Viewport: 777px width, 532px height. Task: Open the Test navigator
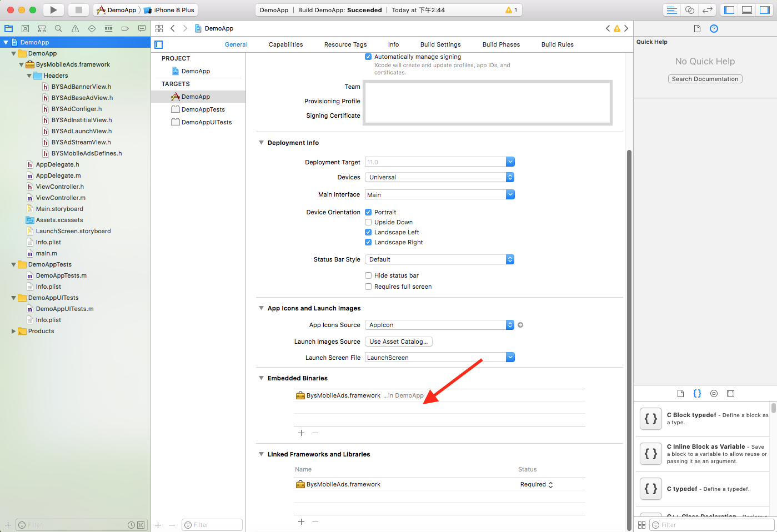pos(92,28)
